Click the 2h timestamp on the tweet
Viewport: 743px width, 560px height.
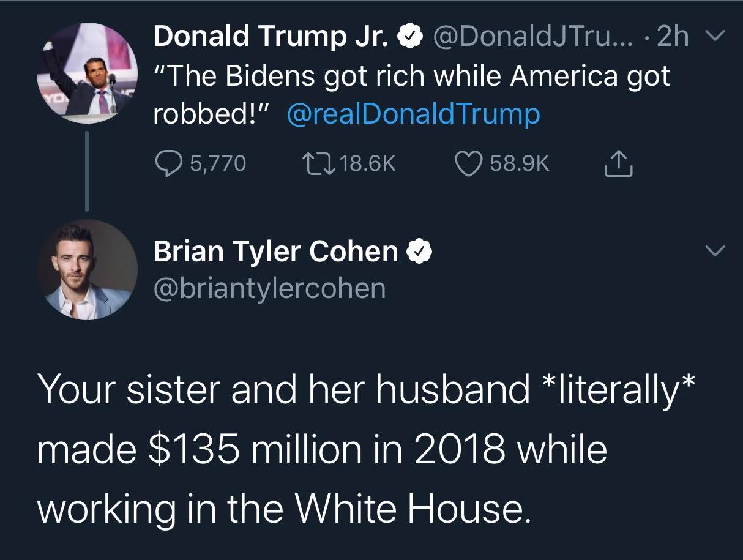(x=672, y=38)
